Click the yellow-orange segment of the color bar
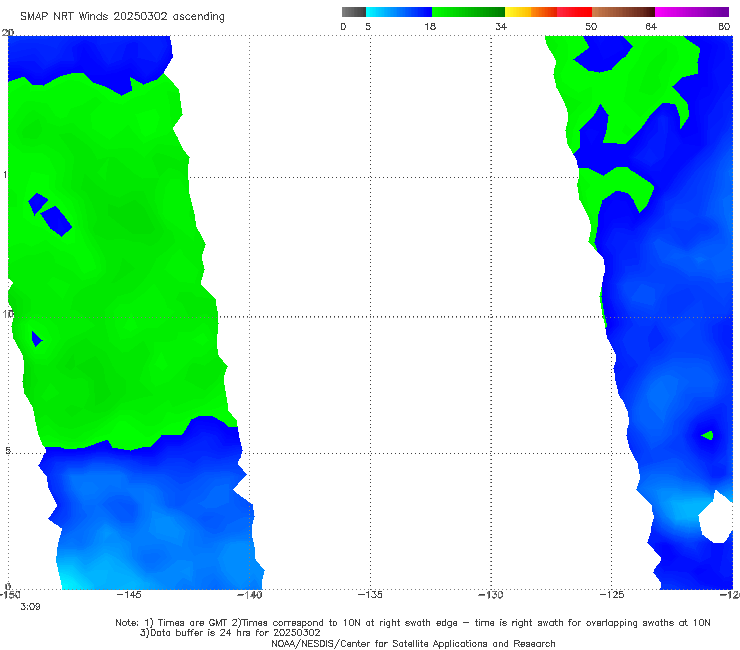Image resolution: width=740 pixels, height=650 pixels. pyautogui.click(x=531, y=12)
